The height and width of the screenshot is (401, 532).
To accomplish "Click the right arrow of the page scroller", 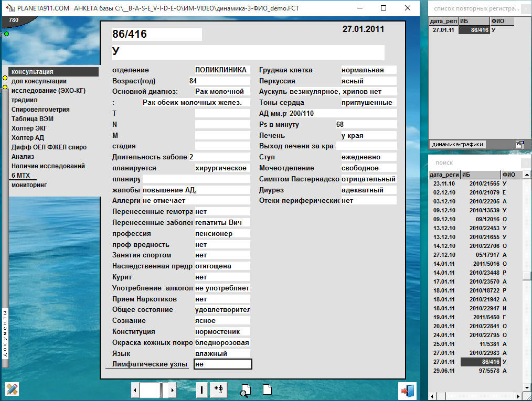I will click(x=172, y=390).
